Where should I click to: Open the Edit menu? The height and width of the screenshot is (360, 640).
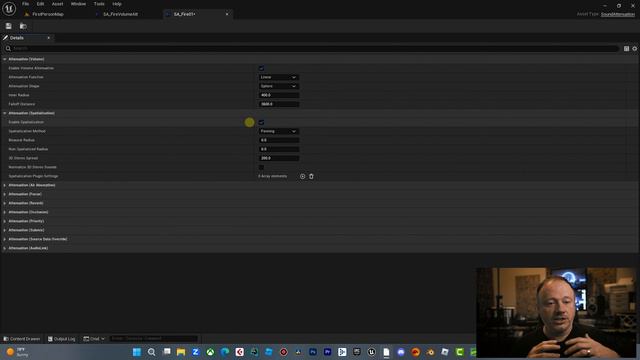(40, 4)
